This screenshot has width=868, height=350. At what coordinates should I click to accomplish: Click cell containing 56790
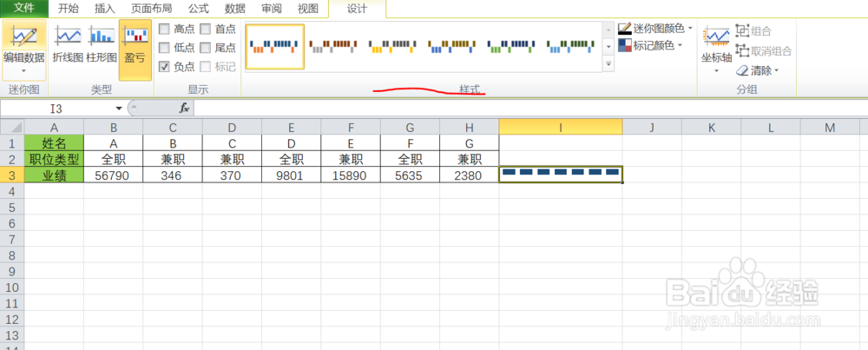pyautogui.click(x=114, y=175)
